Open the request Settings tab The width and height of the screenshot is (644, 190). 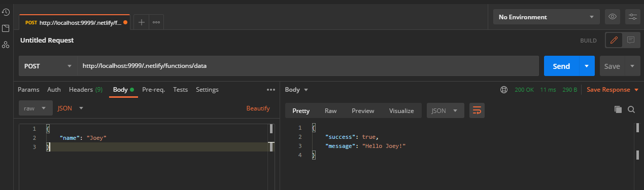(x=207, y=90)
